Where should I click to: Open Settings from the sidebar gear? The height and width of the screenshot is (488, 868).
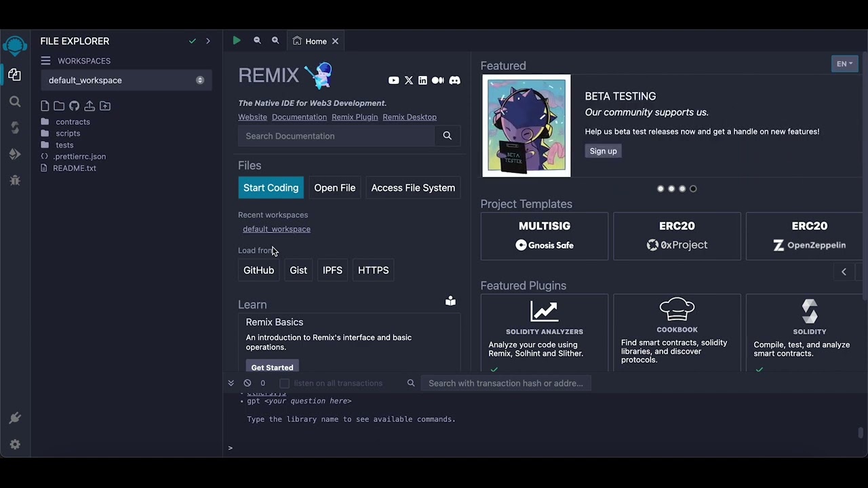coord(15,445)
